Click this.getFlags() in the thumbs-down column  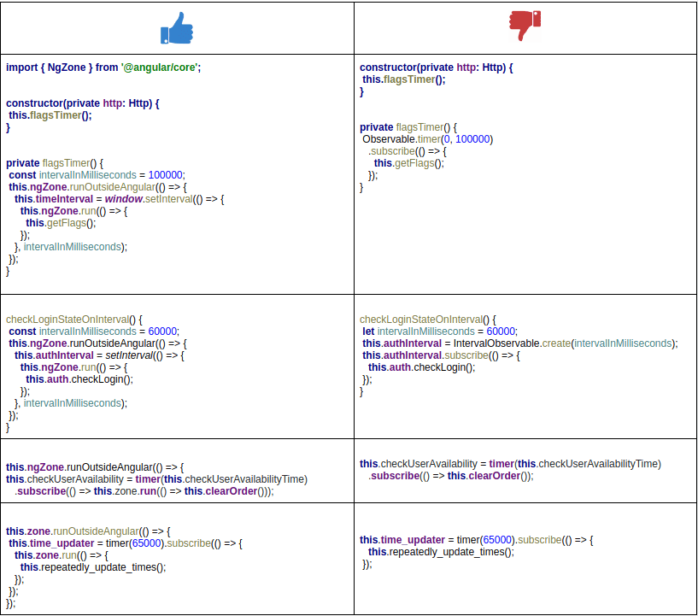click(408, 163)
